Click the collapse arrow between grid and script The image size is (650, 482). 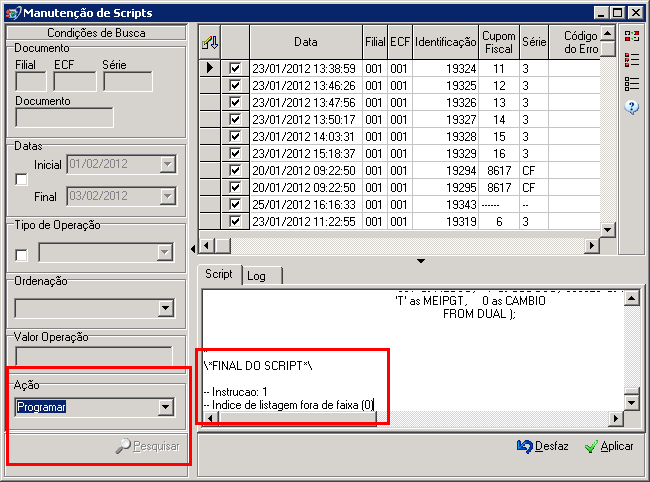(x=421, y=261)
